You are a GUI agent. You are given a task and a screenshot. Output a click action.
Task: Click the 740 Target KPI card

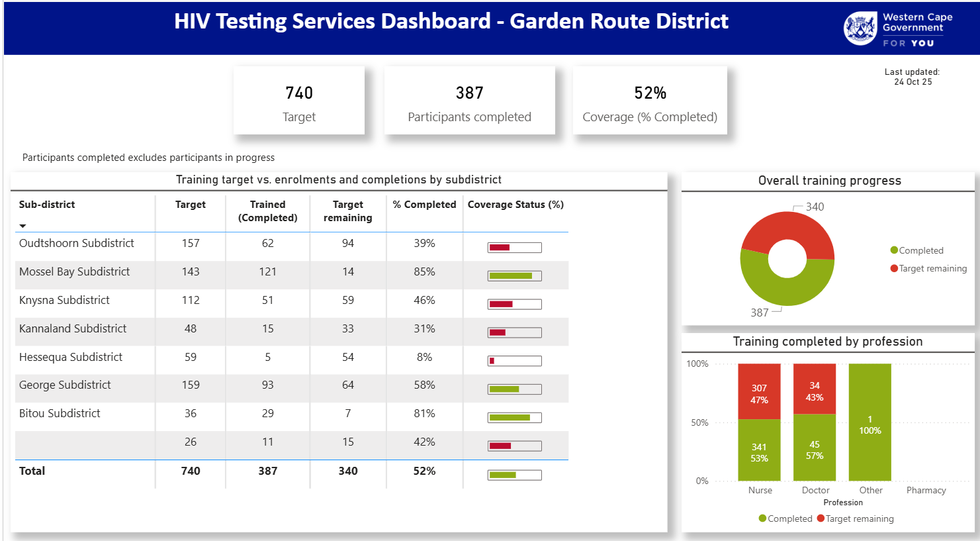299,101
